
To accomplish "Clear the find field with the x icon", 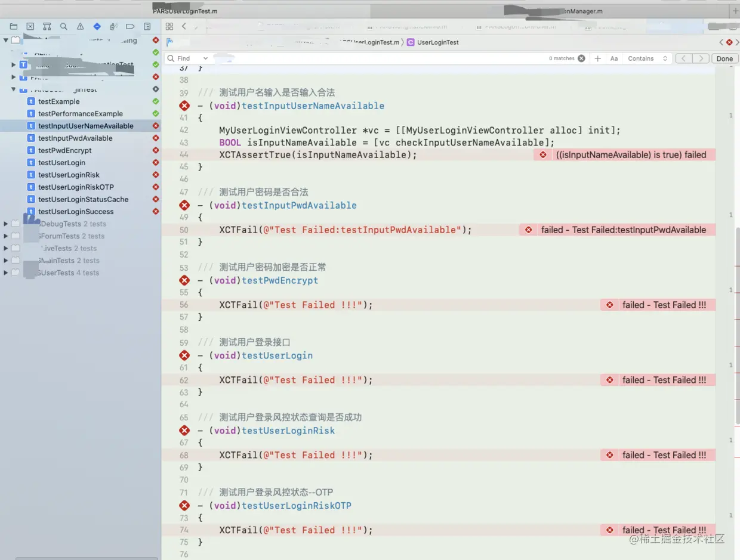I will [581, 58].
